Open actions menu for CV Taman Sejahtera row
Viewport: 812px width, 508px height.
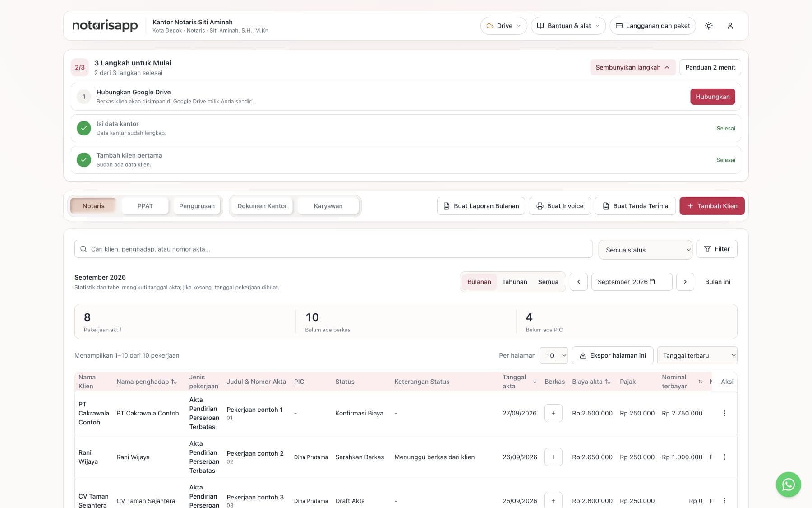pos(724,500)
